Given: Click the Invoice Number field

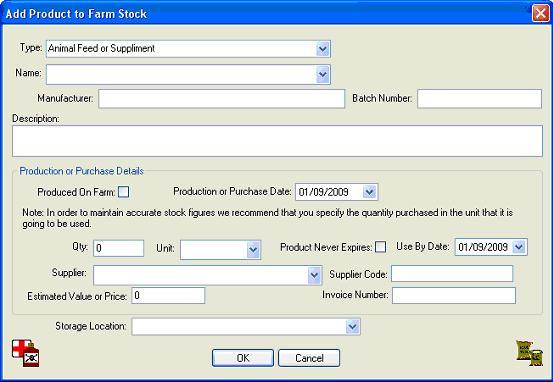Looking at the screenshot, I should [454, 296].
